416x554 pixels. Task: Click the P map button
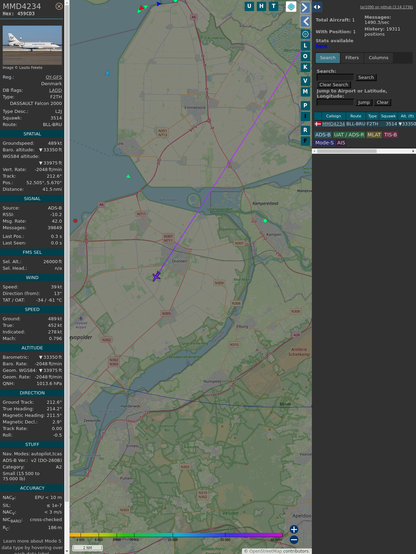tap(305, 105)
